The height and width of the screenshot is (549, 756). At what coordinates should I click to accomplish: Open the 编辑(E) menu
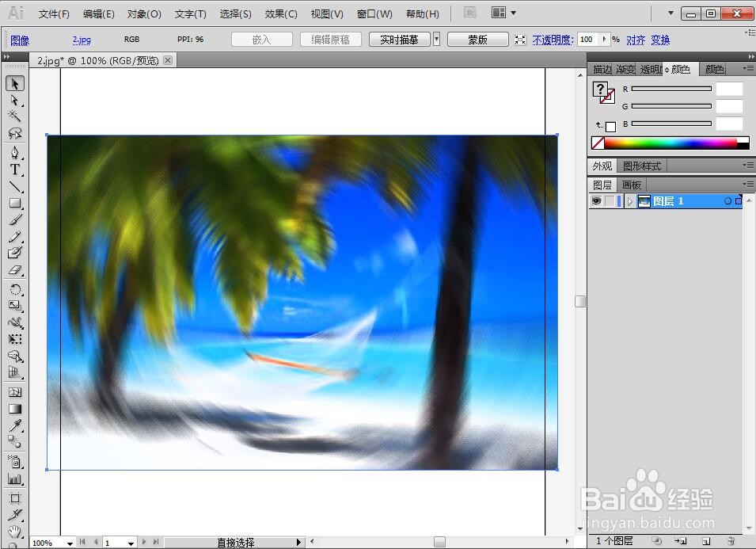click(99, 14)
